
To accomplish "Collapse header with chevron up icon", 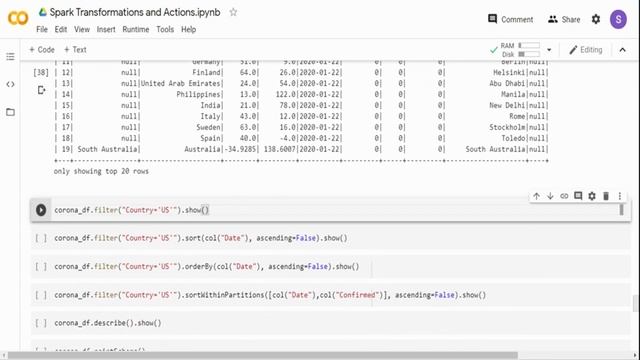I will point(622,50).
